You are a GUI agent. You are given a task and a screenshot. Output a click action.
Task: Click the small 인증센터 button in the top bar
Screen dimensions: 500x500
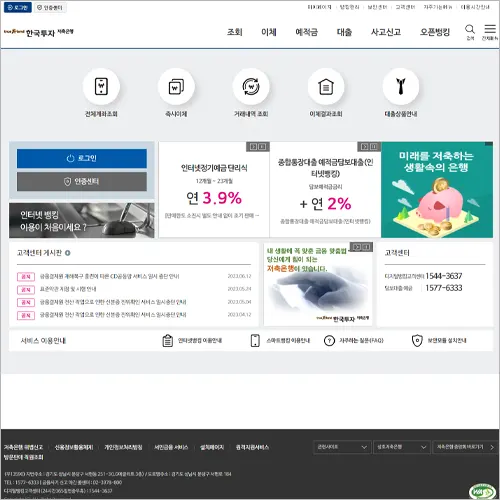(x=50, y=7)
